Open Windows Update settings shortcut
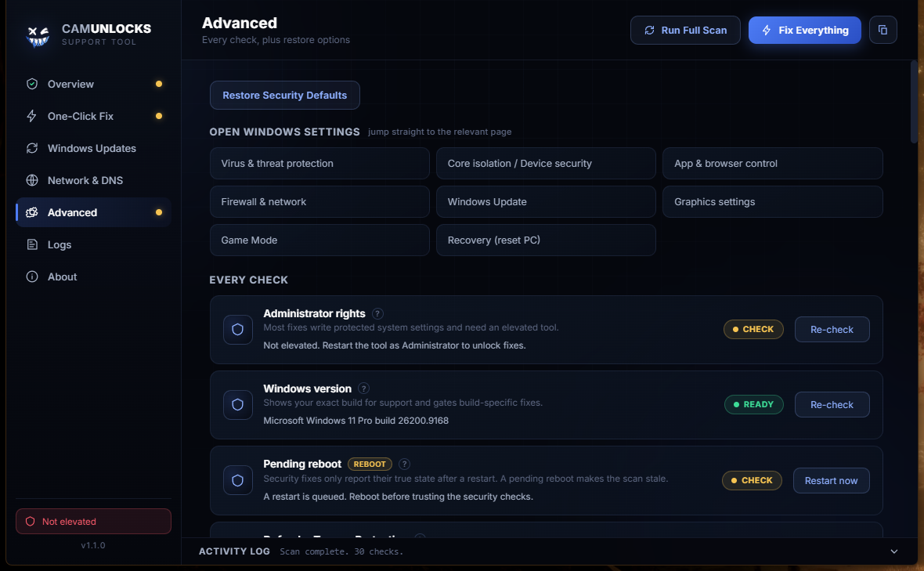Viewport: 924px width, 571px height. click(546, 201)
